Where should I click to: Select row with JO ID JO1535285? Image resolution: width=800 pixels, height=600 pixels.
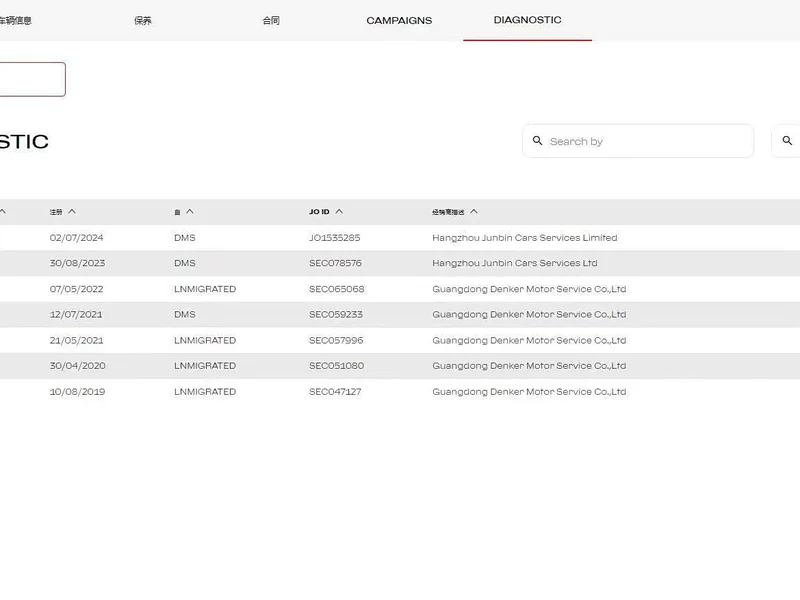coord(400,238)
